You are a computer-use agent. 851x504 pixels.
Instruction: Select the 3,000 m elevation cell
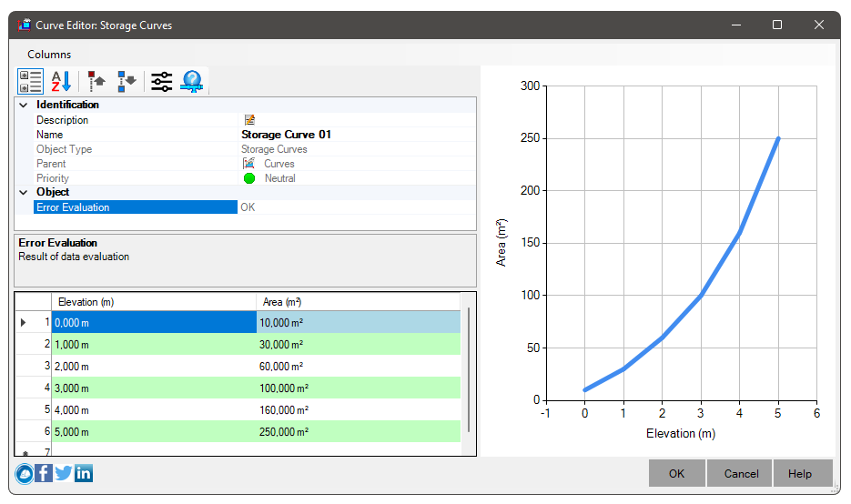[154, 388]
